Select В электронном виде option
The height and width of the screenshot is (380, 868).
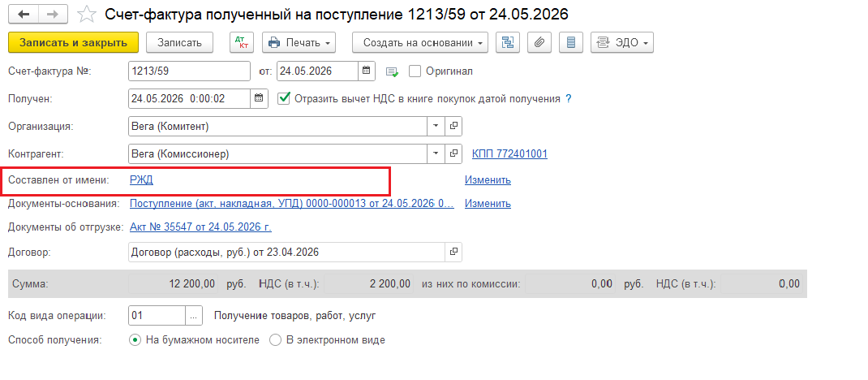point(275,340)
